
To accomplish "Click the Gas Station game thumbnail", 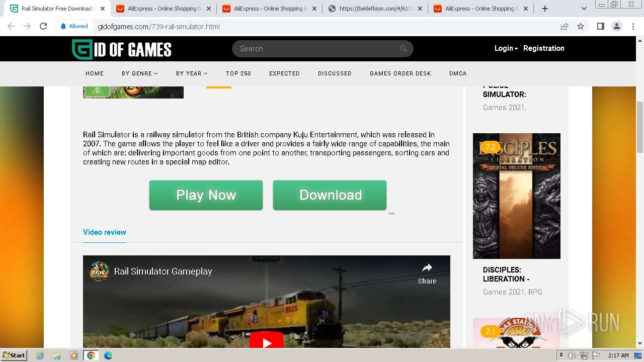I will pos(517,333).
